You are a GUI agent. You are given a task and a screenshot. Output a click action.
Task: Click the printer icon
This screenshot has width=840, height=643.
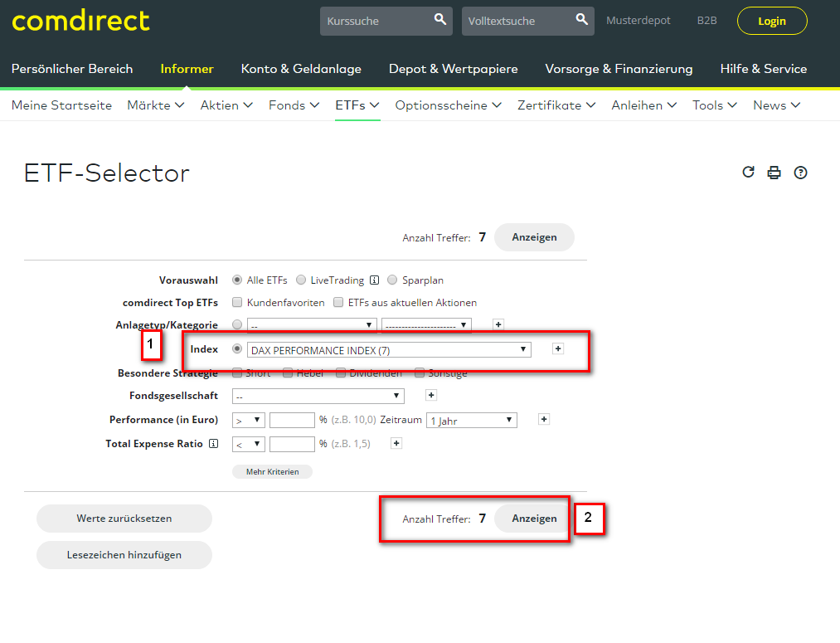774,173
